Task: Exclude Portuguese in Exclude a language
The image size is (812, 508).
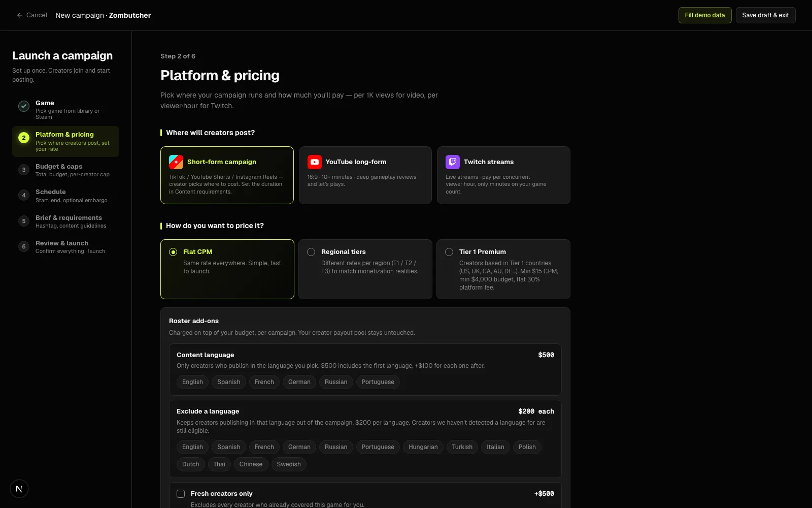Action: pos(378,447)
